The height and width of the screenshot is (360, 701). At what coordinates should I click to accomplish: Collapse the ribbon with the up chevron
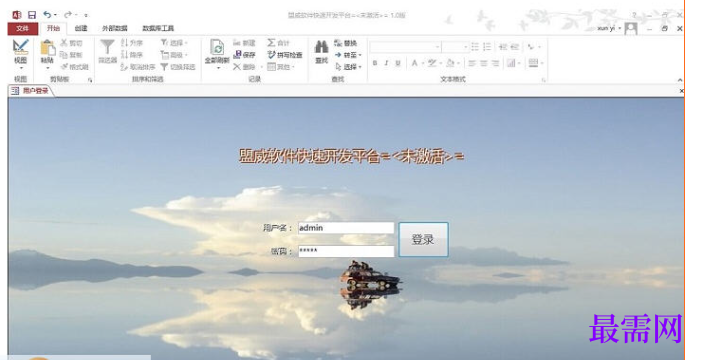680,80
